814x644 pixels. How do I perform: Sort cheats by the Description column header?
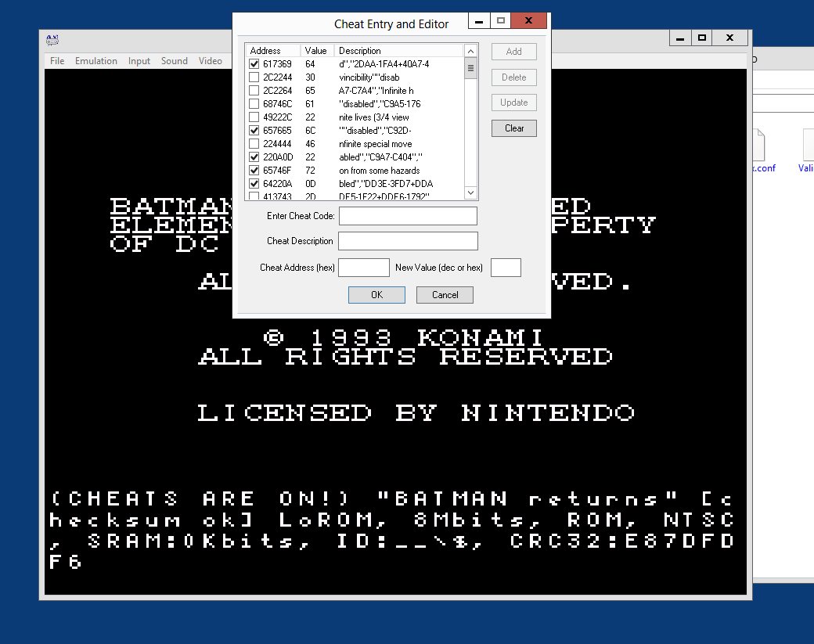pos(398,50)
